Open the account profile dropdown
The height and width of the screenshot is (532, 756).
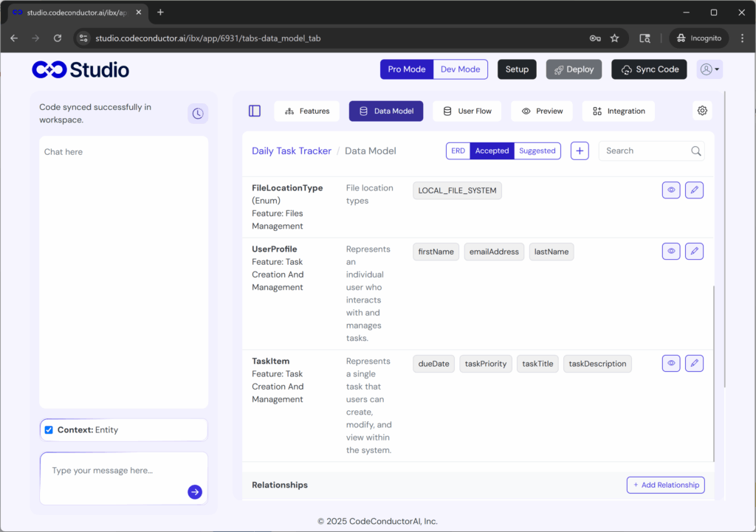pos(708,69)
